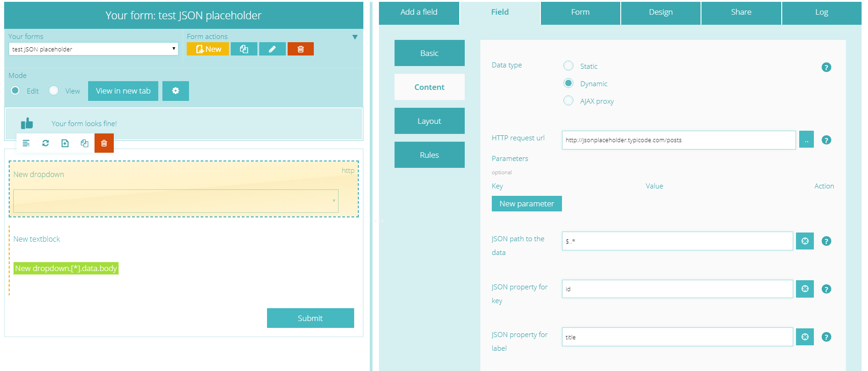Open the Rules field section

(x=429, y=155)
